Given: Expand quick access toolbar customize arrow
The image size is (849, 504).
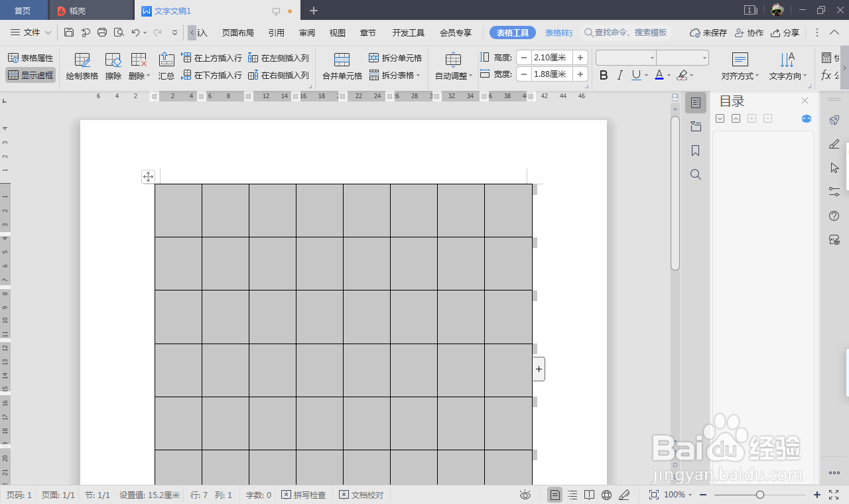Looking at the screenshot, I should 174,32.
